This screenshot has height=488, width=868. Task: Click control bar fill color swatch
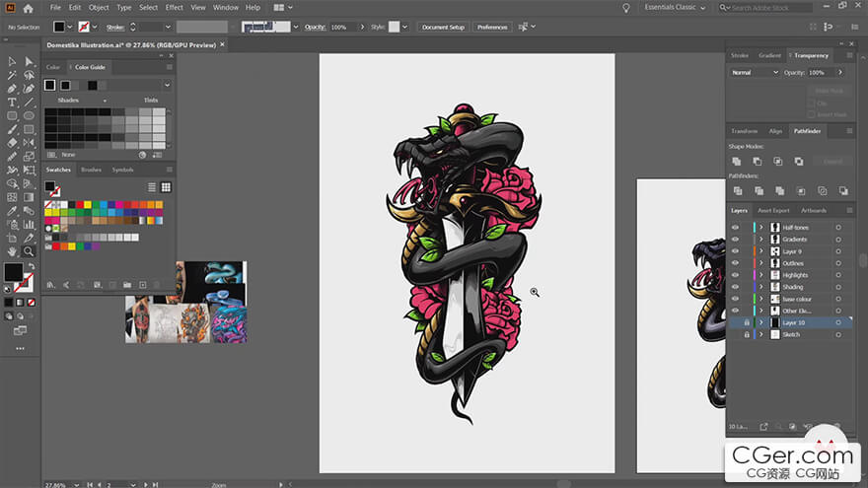(x=58, y=27)
